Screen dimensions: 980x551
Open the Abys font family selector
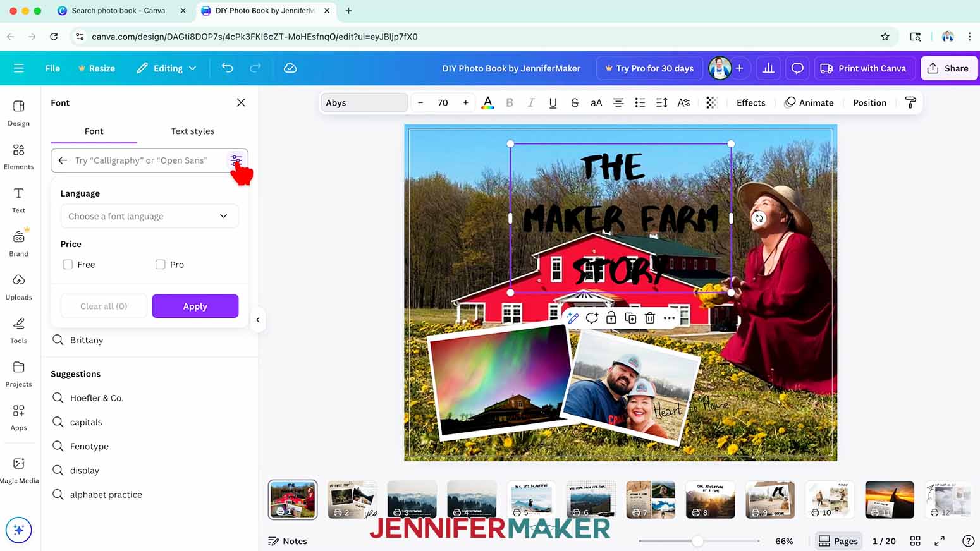364,102
